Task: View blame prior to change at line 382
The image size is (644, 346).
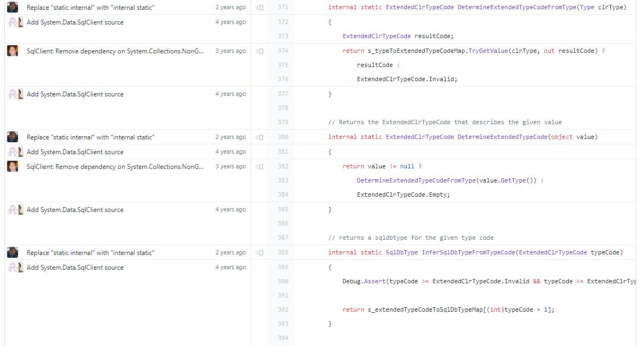Action: [x=260, y=167]
